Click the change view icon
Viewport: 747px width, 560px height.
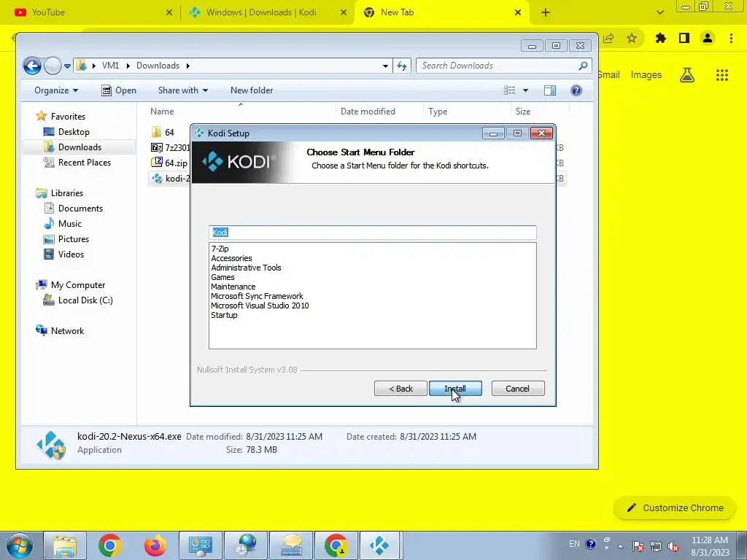coord(510,90)
